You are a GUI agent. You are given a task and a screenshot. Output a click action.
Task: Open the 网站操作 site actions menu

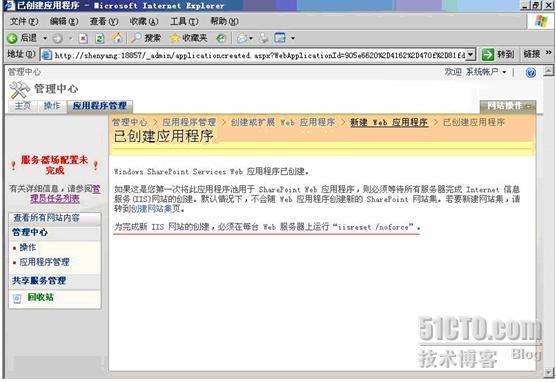click(x=507, y=106)
